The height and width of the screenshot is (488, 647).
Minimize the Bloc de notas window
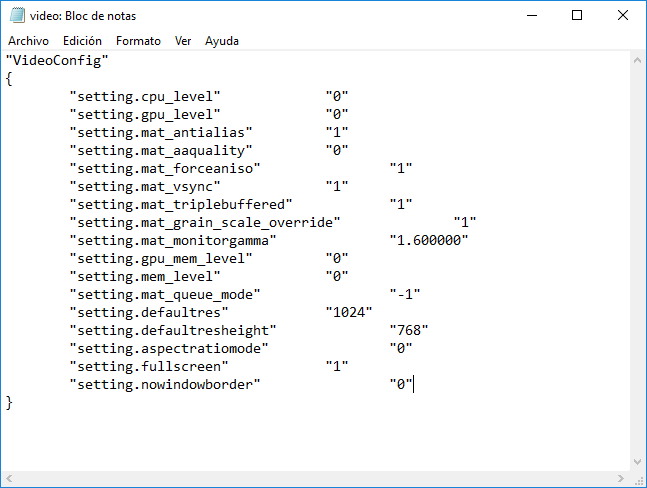532,16
